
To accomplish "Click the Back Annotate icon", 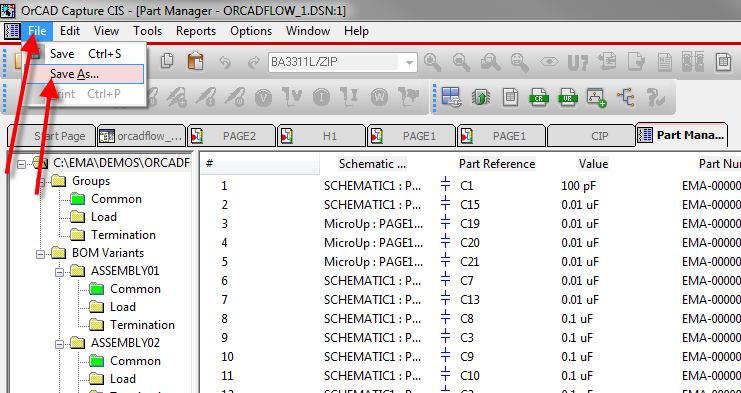I will pyautogui.click(x=607, y=62).
